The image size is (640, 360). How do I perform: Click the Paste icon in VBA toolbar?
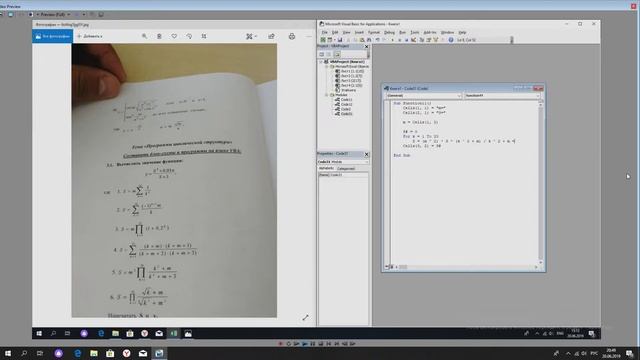[x=362, y=40]
